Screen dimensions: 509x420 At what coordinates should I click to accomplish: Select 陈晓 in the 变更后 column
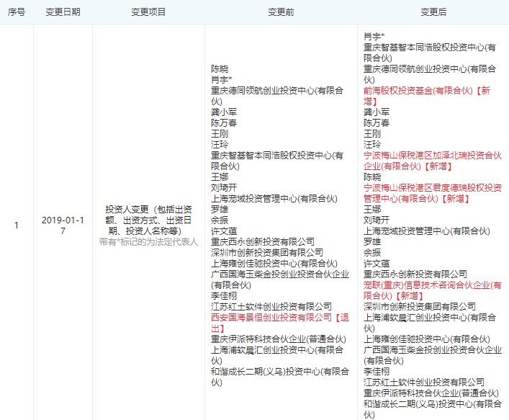372,177
